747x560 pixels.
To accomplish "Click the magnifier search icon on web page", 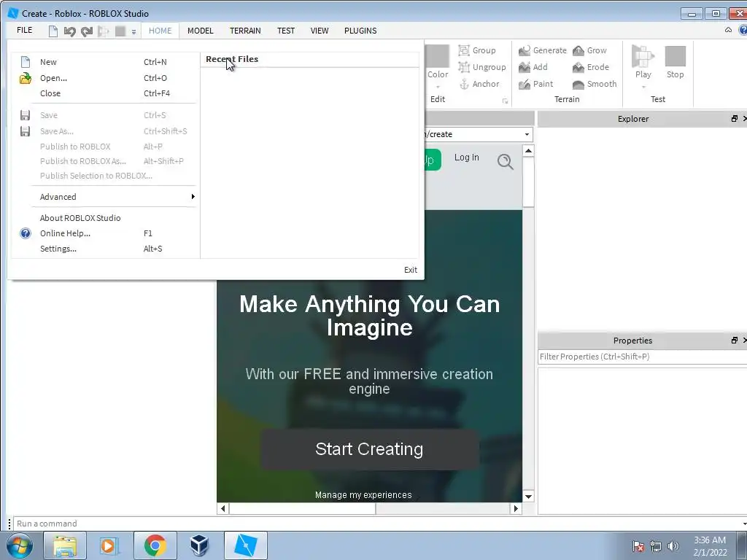I will point(506,161).
